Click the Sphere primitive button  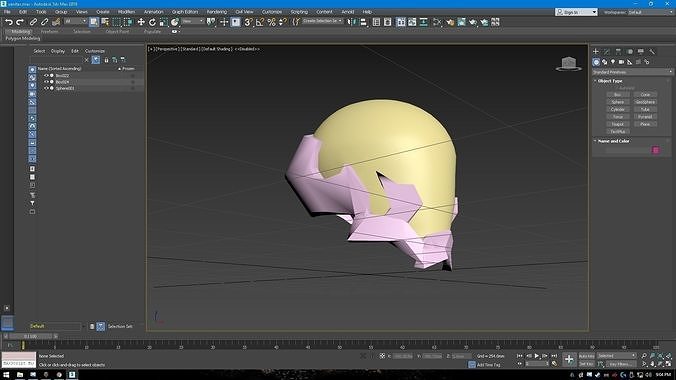tap(618, 102)
